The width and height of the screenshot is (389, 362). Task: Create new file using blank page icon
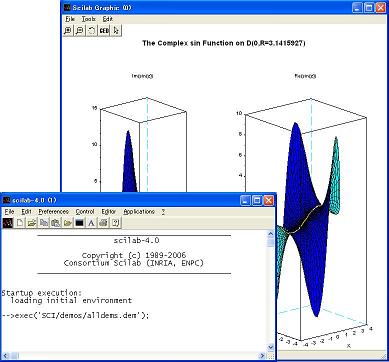pyautogui.click(x=20, y=223)
